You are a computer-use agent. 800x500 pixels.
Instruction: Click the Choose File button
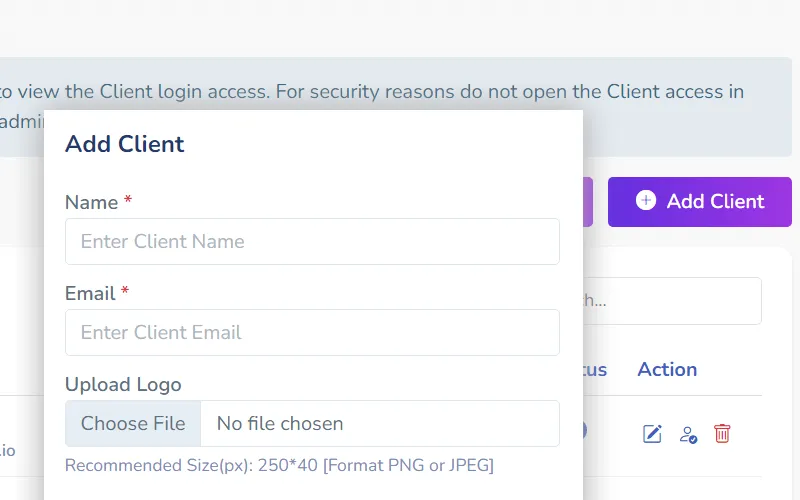[x=133, y=423]
